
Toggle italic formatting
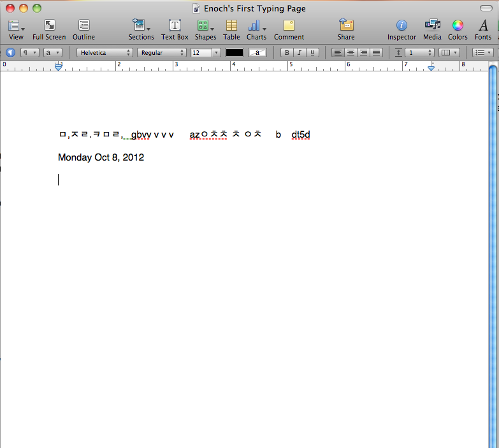(x=300, y=52)
